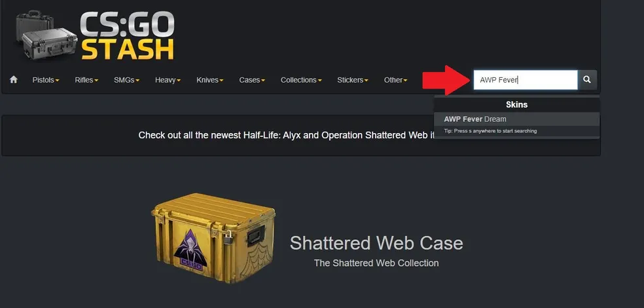Click the CS:GO Stash logo
Screen dimensions: 644x308
point(96,36)
